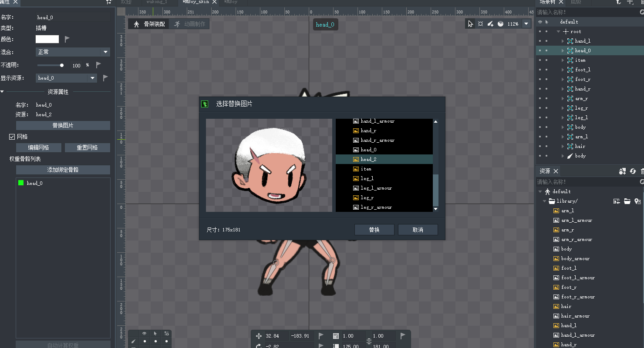Open library folder icon on library row
The image size is (644, 348).
tap(627, 201)
